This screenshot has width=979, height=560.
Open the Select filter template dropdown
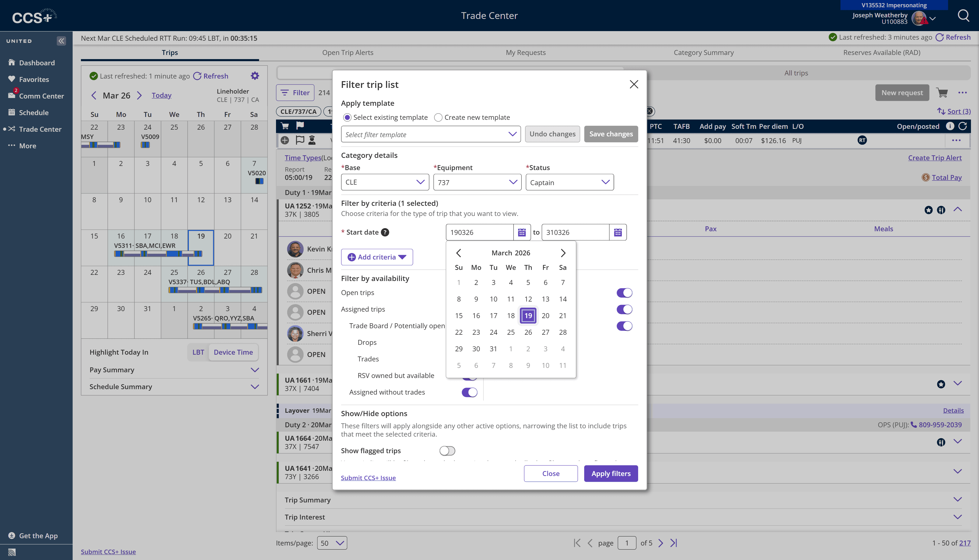point(431,134)
